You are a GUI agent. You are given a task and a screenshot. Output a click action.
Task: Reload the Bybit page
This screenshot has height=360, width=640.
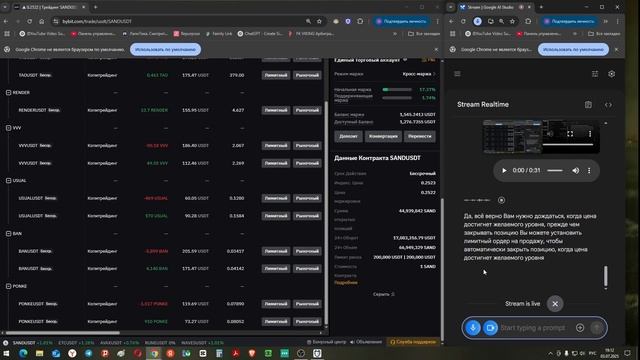(x=29, y=21)
